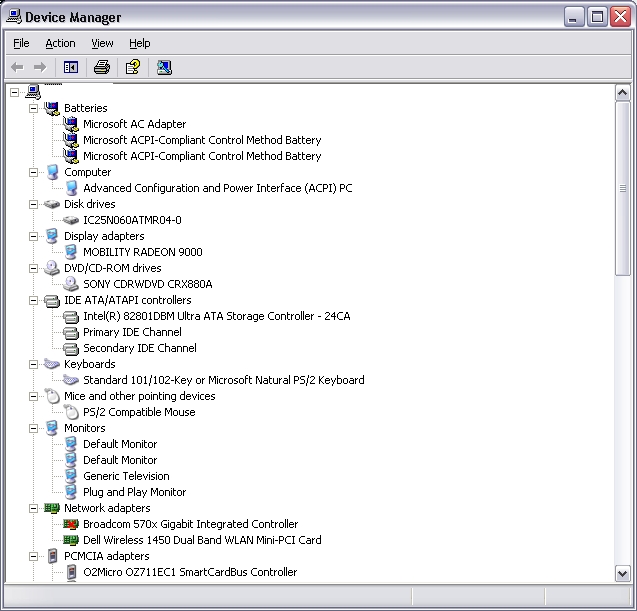637x611 pixels.
Task: Open the View menu
Action: pos(102,43)
